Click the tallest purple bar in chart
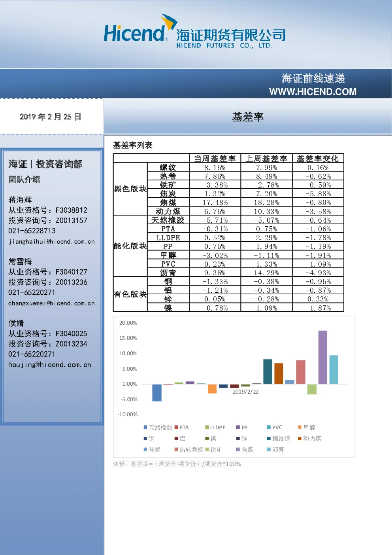The width and height of the screenshot is (392, 555). click(323, 357)
